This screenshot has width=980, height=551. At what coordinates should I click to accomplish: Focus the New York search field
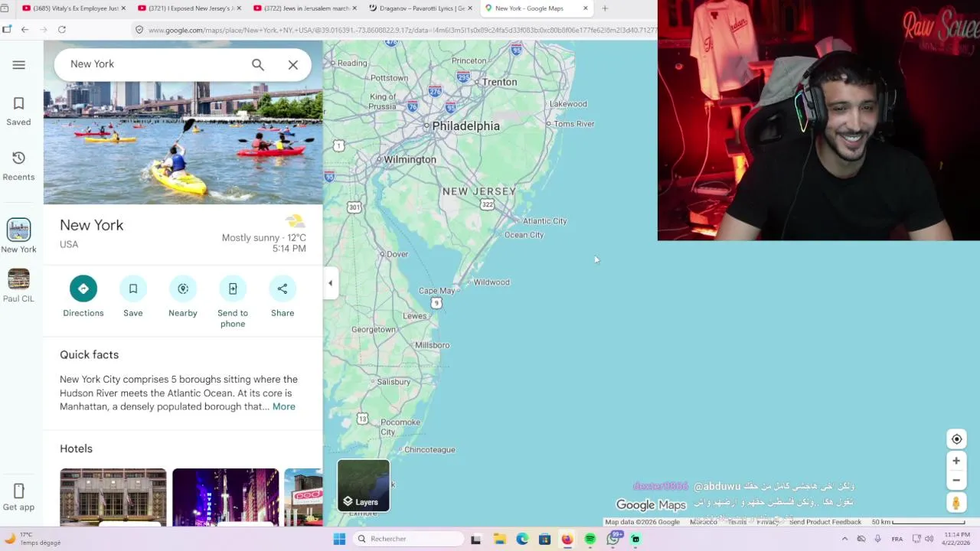click(x=153, y=64)
